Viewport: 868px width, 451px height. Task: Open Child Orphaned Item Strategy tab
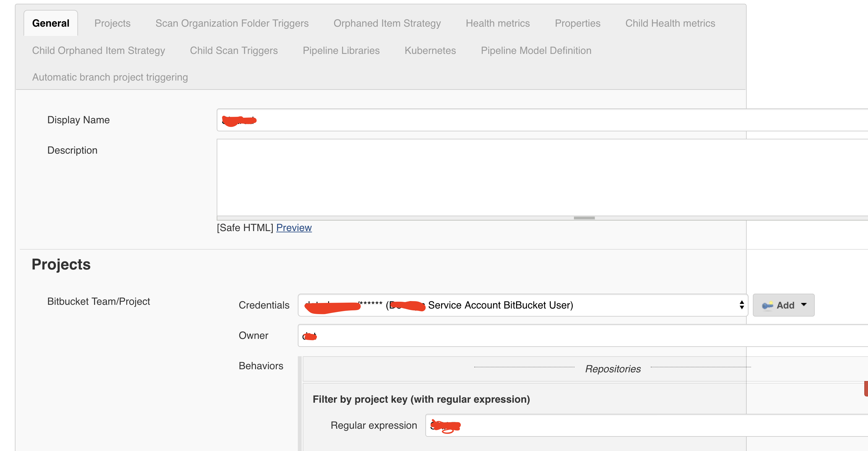click(98, 50)
